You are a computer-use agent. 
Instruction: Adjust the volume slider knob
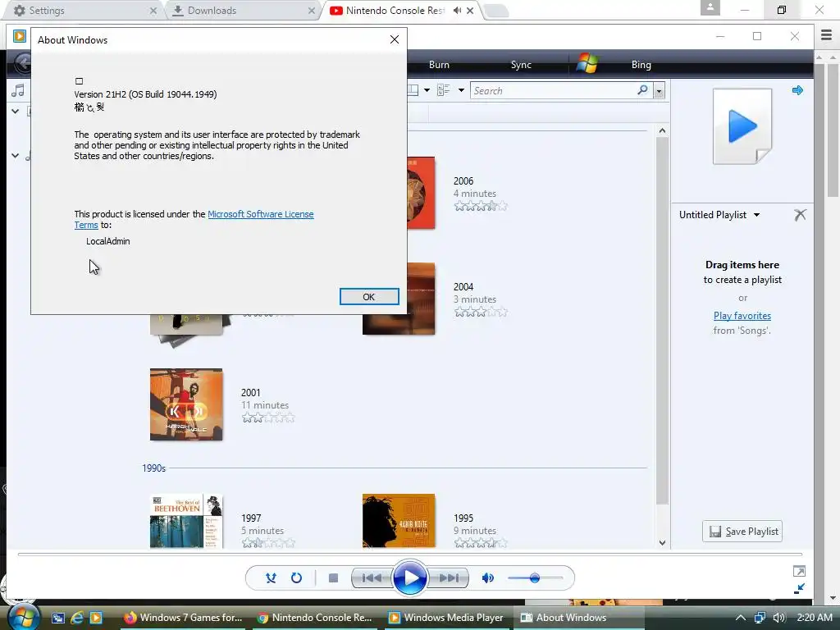coord(534,578)
